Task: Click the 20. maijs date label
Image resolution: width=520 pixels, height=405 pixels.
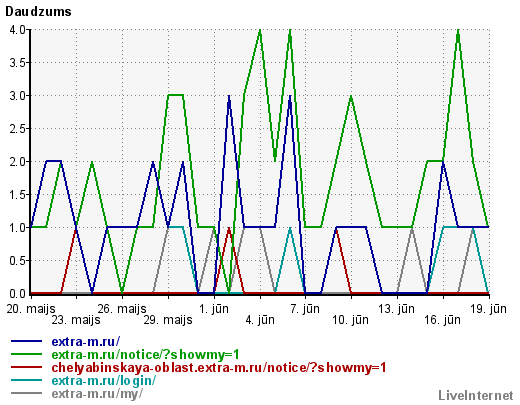Action: tap(31, 309)
